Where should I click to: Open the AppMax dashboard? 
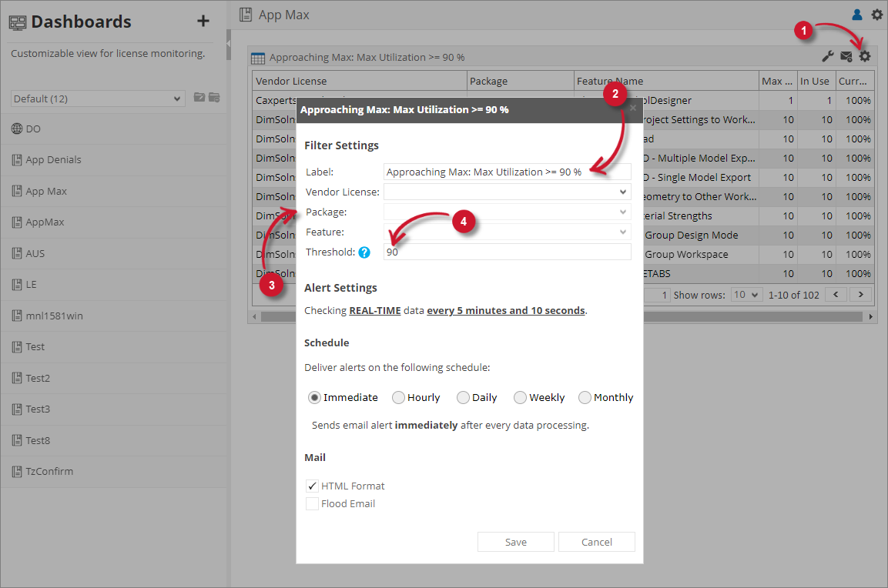pos(113,222)
